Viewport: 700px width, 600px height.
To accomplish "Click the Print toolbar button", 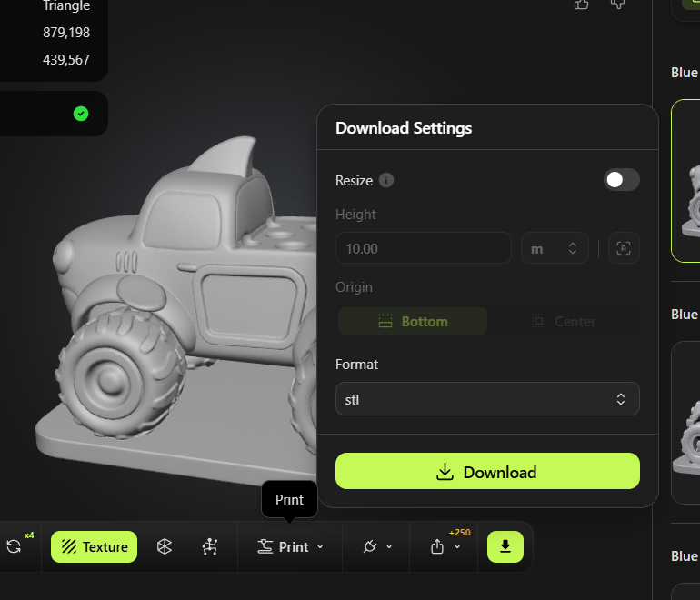I will coord(283,546).
